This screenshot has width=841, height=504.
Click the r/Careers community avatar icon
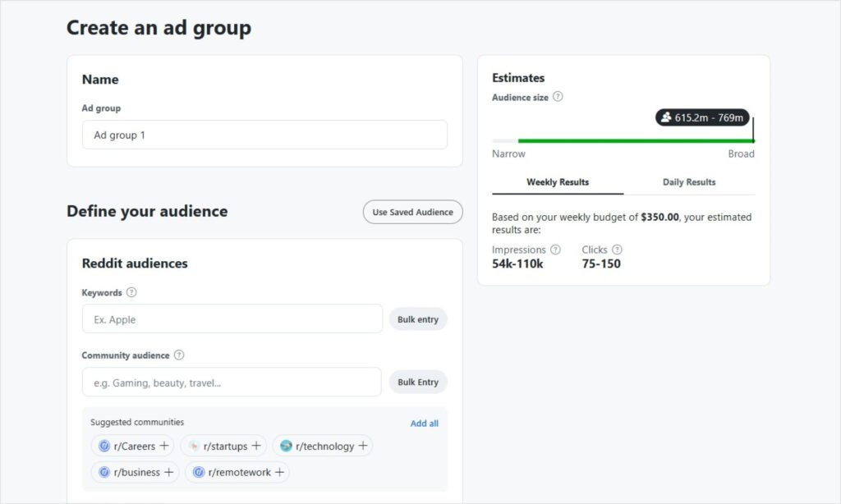coord(104,446)
